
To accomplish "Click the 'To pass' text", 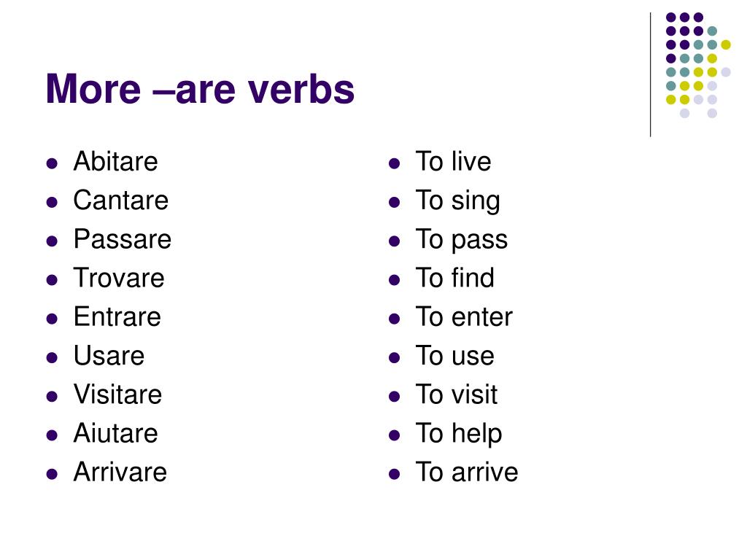I will (x=462, y=241).
